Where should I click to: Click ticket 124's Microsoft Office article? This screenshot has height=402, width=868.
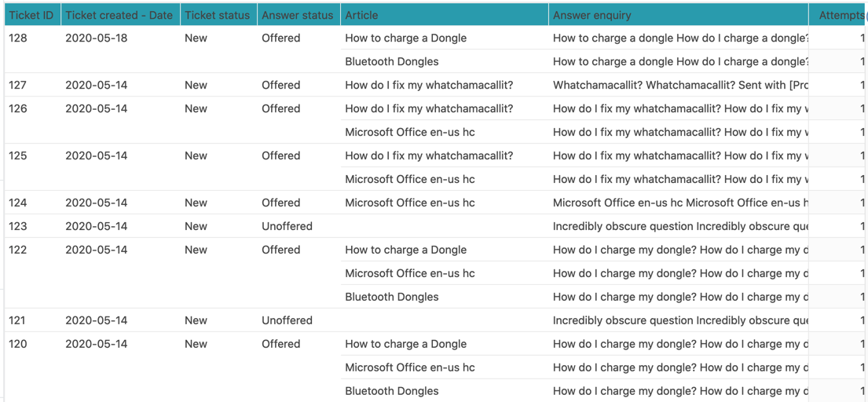[409, 203]
